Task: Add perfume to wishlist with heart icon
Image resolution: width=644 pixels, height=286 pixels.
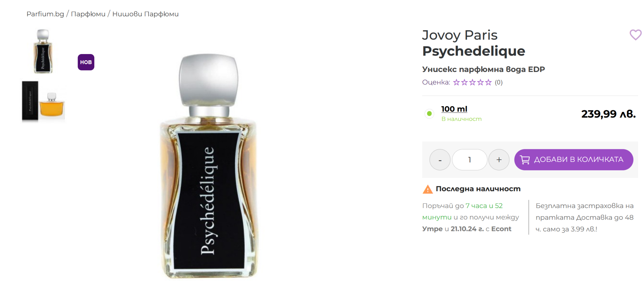Action: click(x=635, y=35)
